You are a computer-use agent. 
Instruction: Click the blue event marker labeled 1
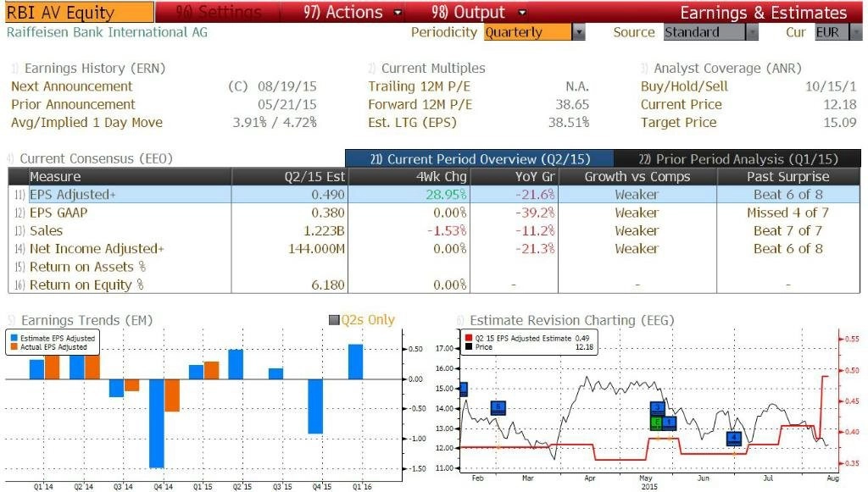click(670, 423)
